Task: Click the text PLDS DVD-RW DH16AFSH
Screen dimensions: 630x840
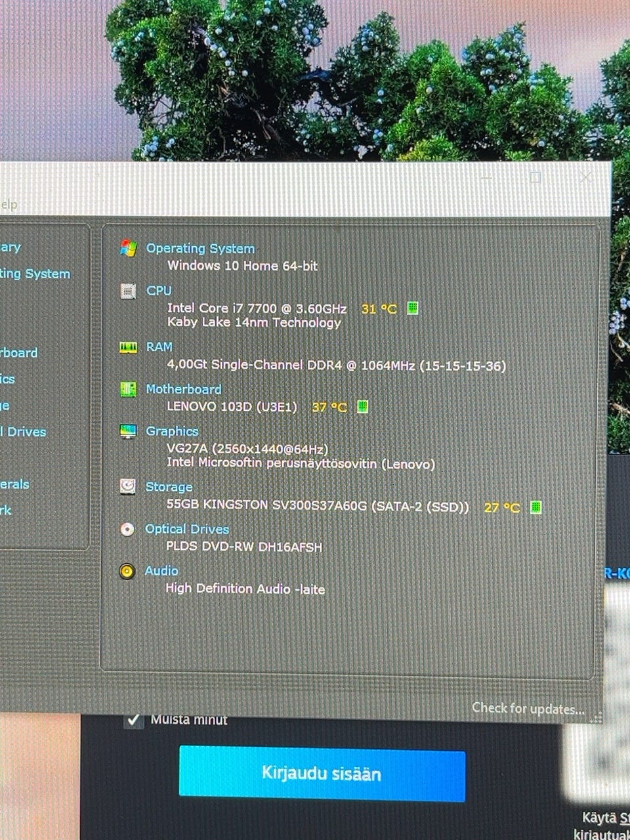Action: click(243, 547)
